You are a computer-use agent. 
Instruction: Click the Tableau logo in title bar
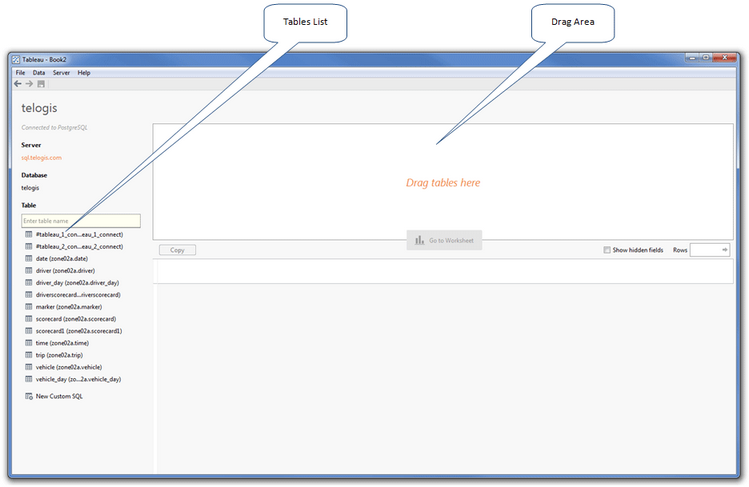pos(16,59)
